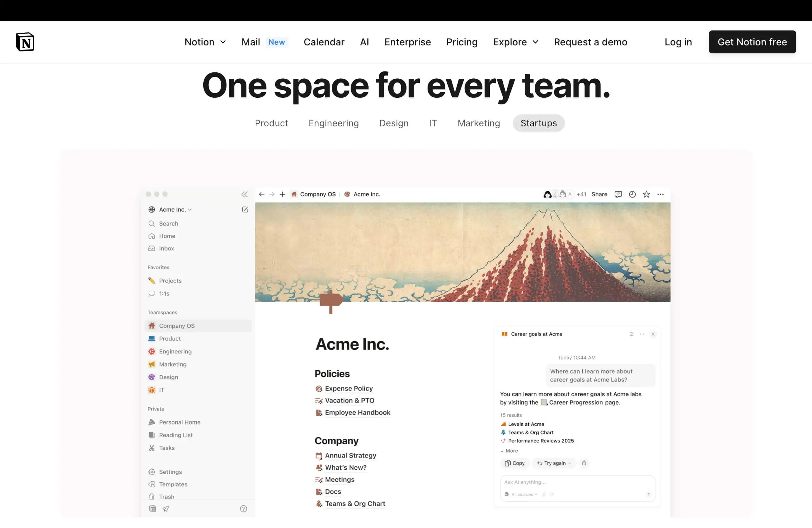Click the help question mark icon

pos(243,509)
